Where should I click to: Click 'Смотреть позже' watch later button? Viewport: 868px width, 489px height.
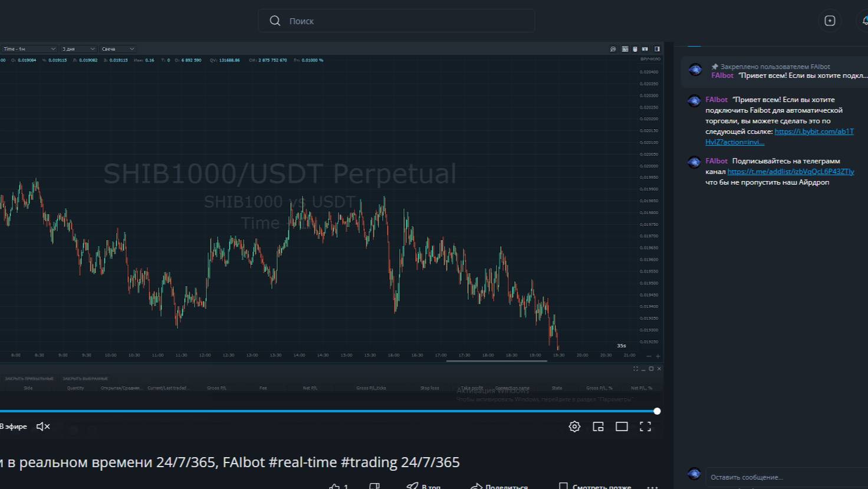click(x=595, y=486)
